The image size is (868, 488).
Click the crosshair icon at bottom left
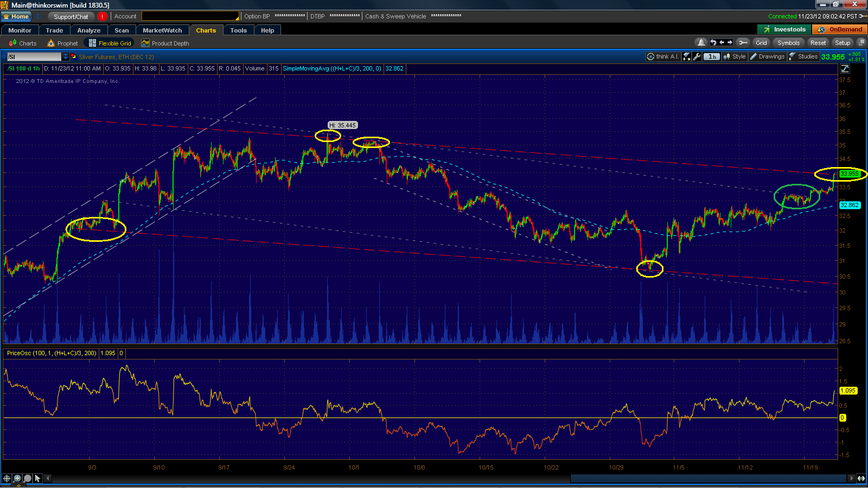point(7,478)
